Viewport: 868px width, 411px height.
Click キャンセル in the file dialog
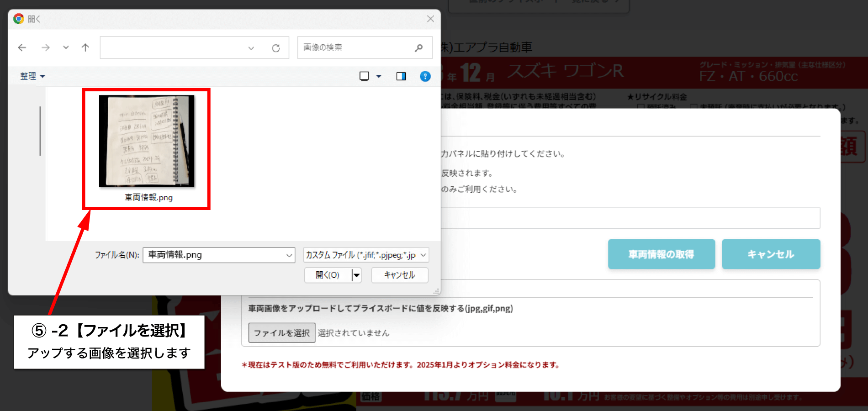click(x=400, y=275)
